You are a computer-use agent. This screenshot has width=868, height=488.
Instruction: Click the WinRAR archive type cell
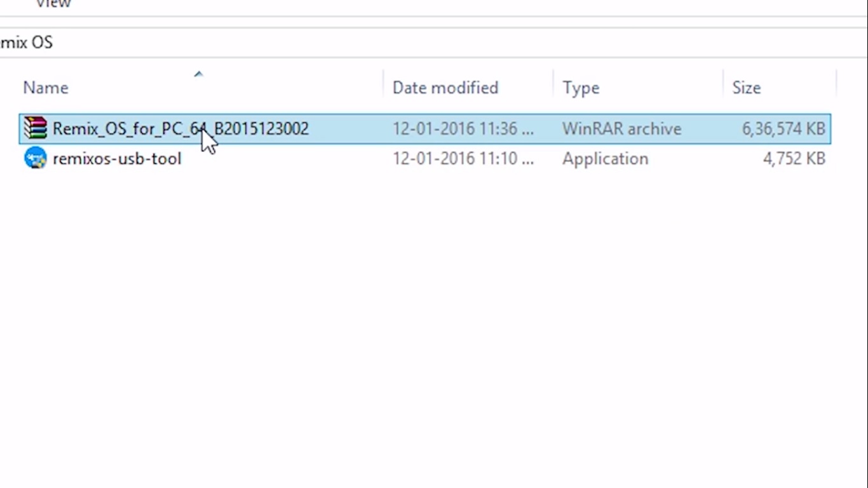point(621,128)
